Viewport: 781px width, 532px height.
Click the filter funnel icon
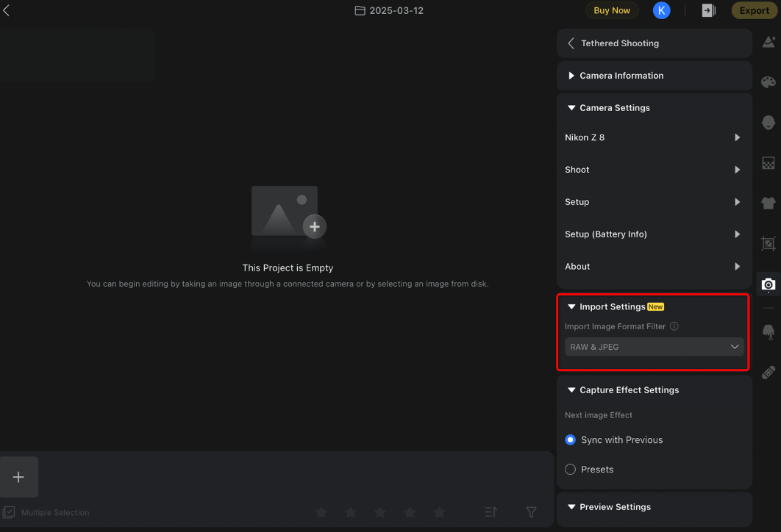click(x=531, y=512)
